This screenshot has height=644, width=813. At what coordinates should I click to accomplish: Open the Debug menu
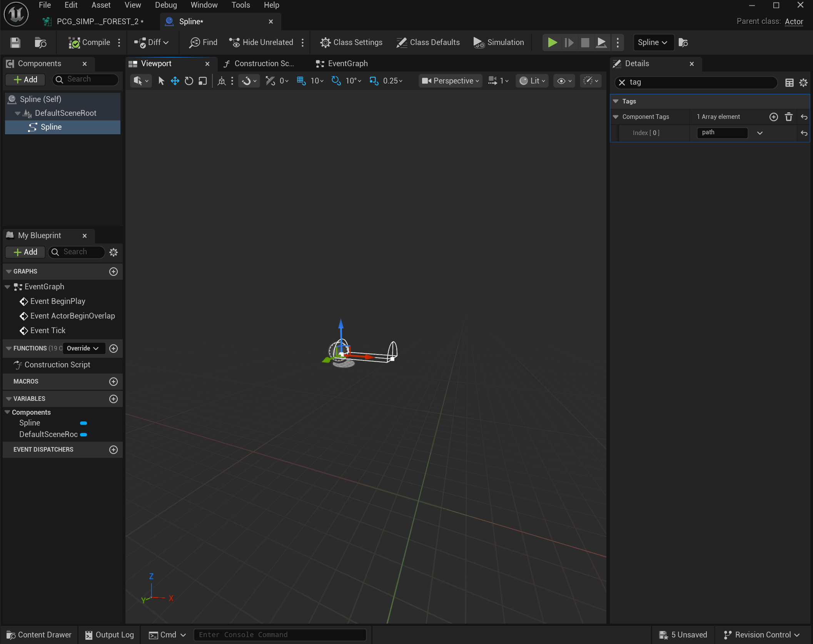(x=166, y=5)
